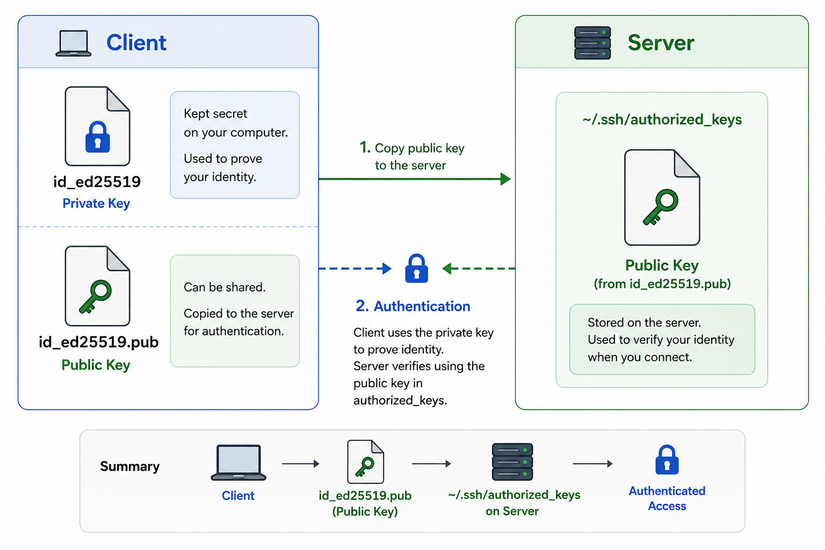Click the server icon in the Summary row
The height and width of the screenshot is (550, 825).
coord(512,462)
